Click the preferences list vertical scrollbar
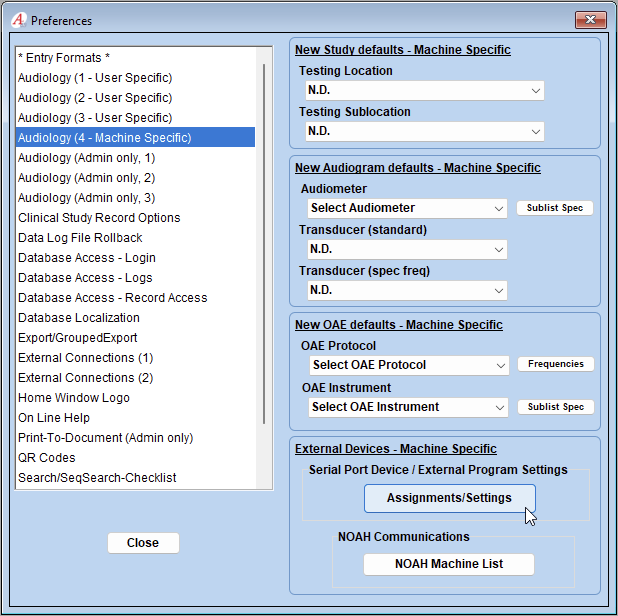This screenshot has height=616, width=618. pyautogui.click(x=265, y=240)
